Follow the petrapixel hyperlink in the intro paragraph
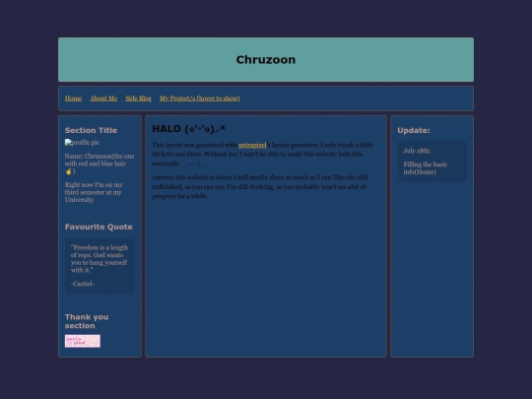The height and width of the screenshot is (399, 532). [x=252, y=145]
